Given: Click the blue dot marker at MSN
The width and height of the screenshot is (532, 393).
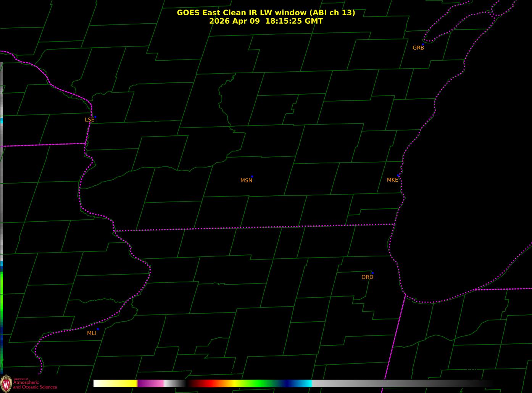Looking at the screenshot, I should click(x=252, y=177).
